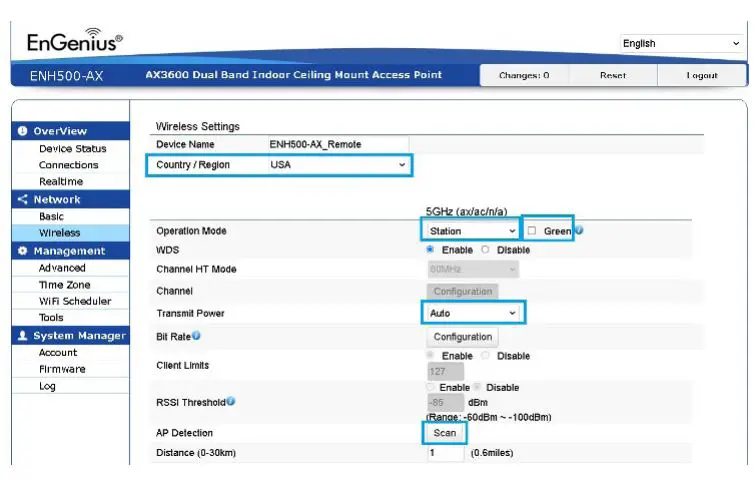Select WDS Disable radio button
The height and width of the screenshot is (478, 755).
[x=485, y=249]
